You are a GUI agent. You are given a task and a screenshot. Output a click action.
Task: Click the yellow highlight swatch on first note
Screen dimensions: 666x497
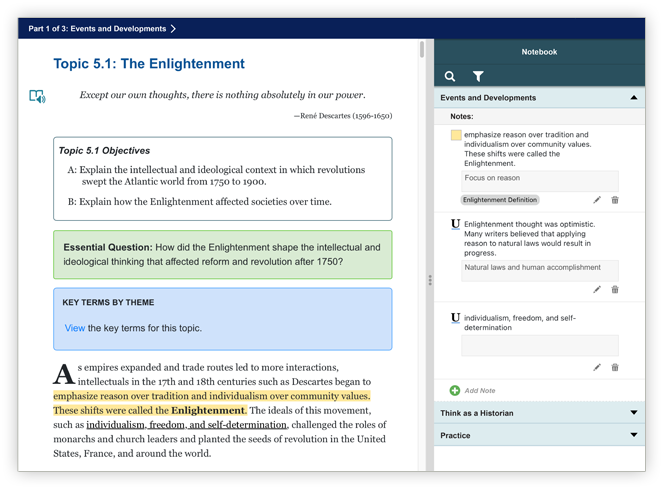(456, 135)
